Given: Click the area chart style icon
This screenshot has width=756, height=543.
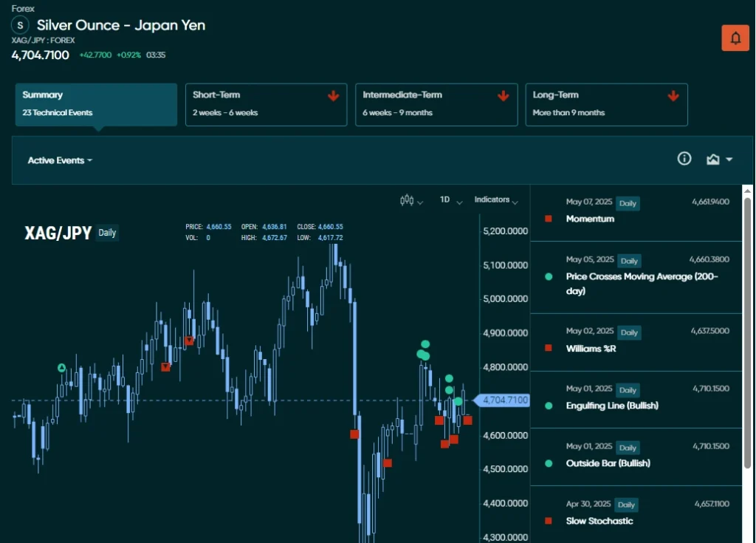Looking at the screenshot, I should pos(713,158).
